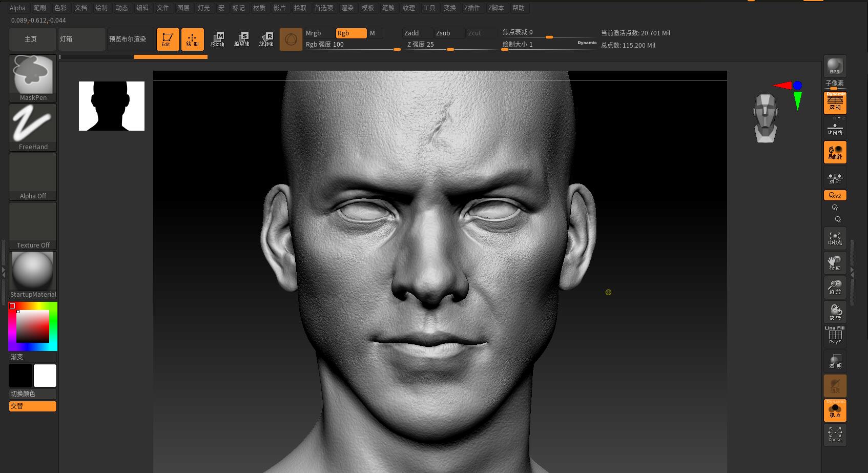Open the 主页 home page button
This screenshot has width=868, height=473.
click(x=32, y=39)
